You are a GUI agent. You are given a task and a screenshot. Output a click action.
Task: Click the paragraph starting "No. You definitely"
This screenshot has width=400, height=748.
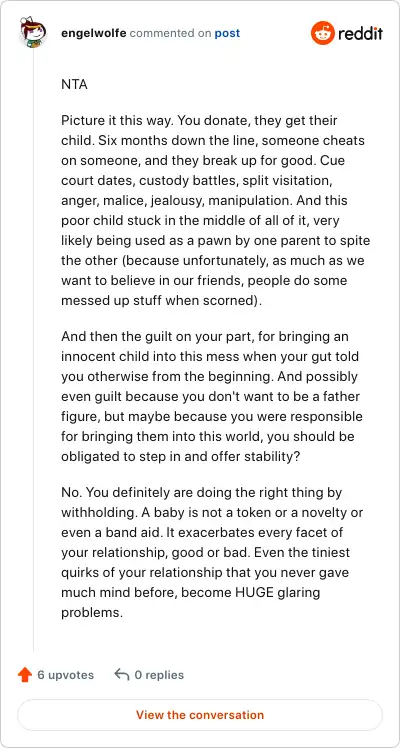pyautogui.click(x=212, y=552)
